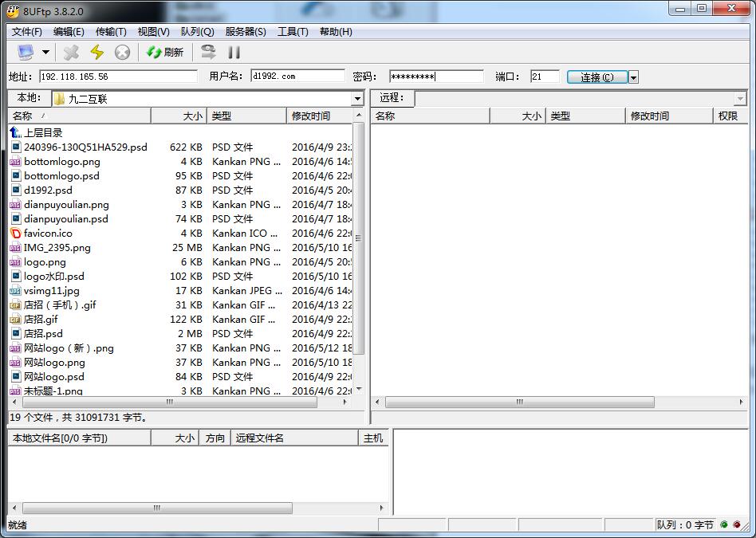Open the 文件(F) menu

point(27,32)
